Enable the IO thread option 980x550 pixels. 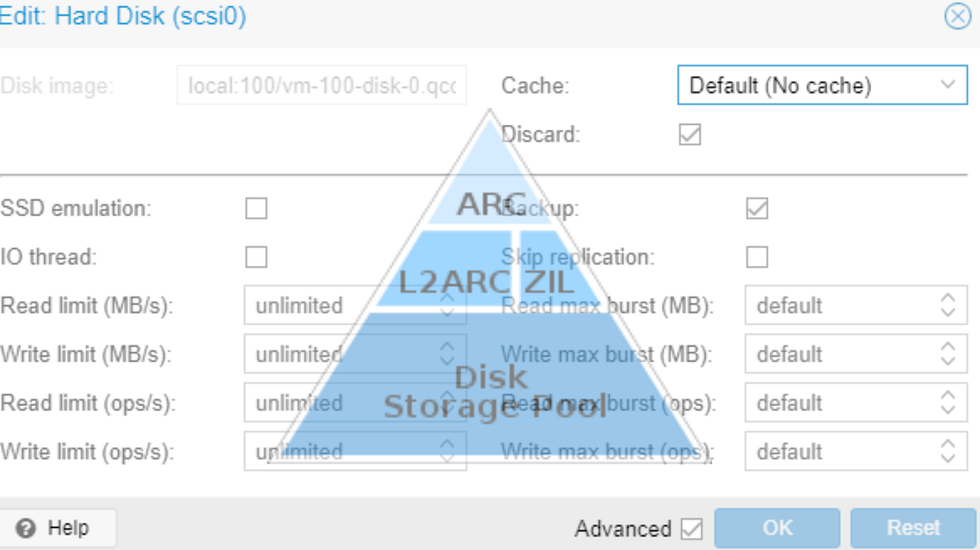(x=256, y=256)
